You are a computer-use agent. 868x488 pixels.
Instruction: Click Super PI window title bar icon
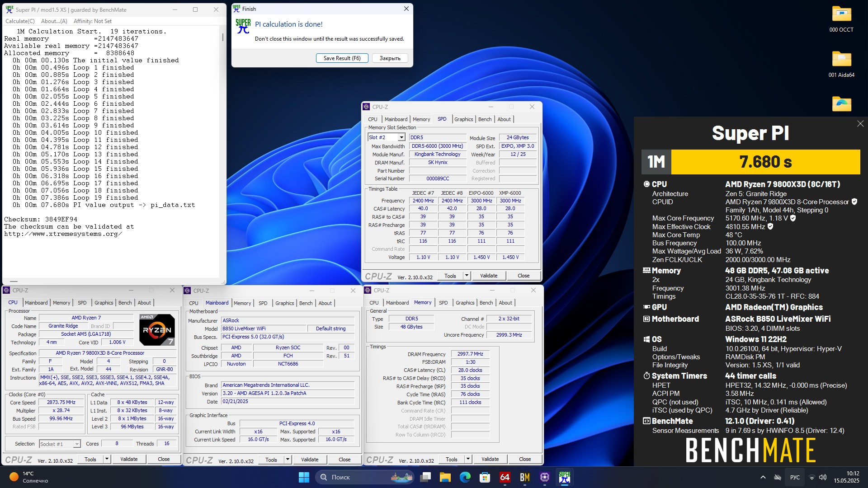tap(9, 9)
